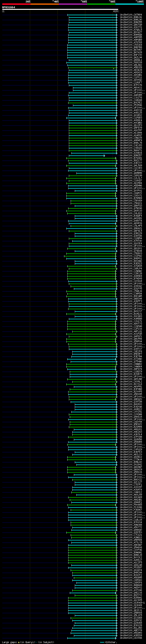Select hit label UniRef100_C6MSF6
Image resolution: width=146 pixels, height=644 pixels.
point(131,583)
